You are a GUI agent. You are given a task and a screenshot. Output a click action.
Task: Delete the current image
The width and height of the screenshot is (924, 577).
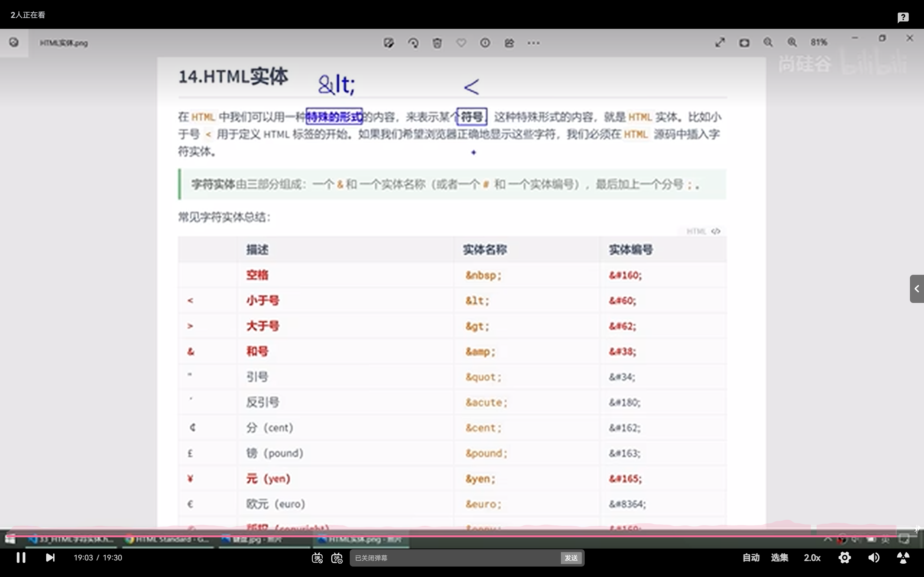point(437,43)
